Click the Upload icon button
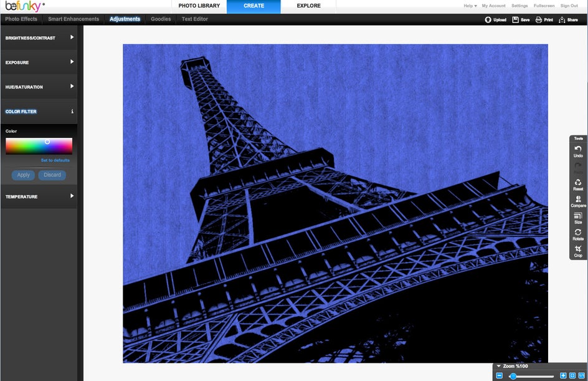Image resolution: width=588 pixels, height=381 pixels. (488, 19)
